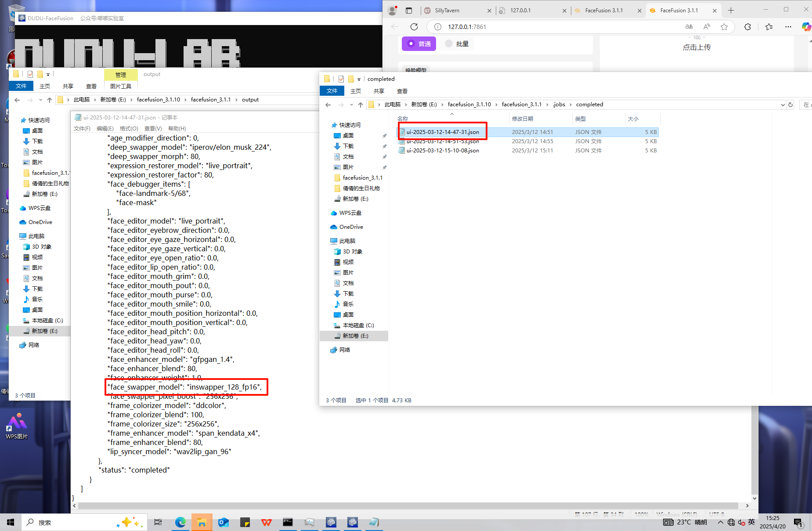Go up one level in completed window
Image resolution: width=812 pixels, height=531 pixels.
point(361,105)
